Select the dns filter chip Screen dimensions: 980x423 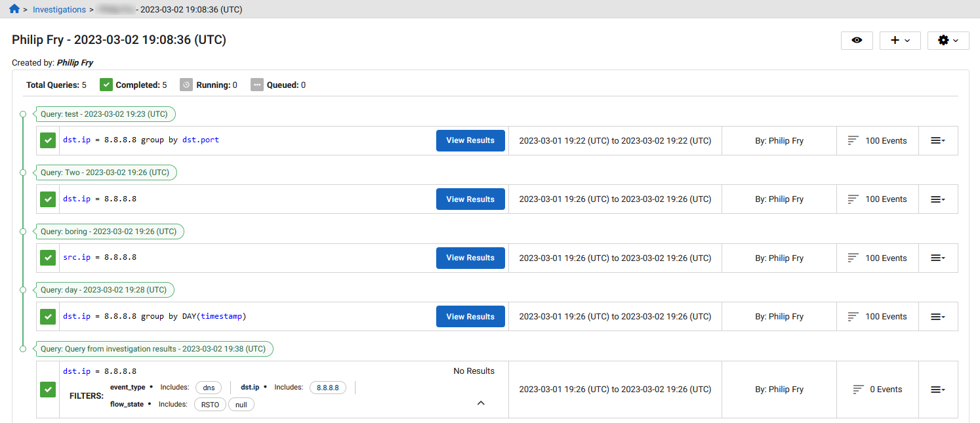coord(209,388)
